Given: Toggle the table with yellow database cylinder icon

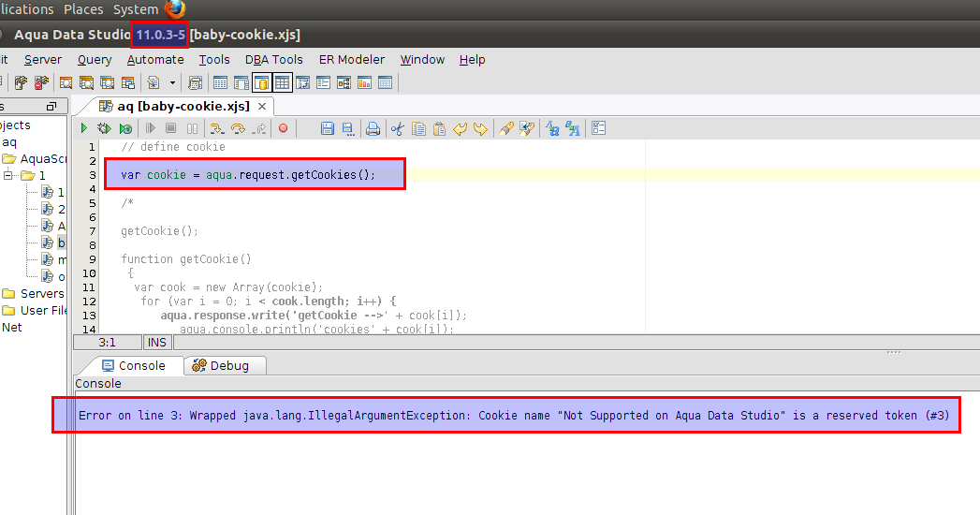Looking at the screenshot, I should (x=261, y=82).
